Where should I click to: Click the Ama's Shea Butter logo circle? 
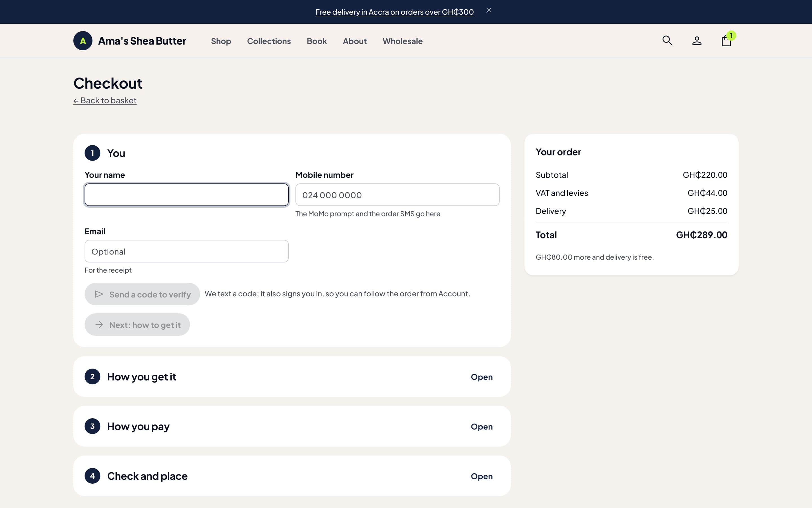tap(83, 41)
